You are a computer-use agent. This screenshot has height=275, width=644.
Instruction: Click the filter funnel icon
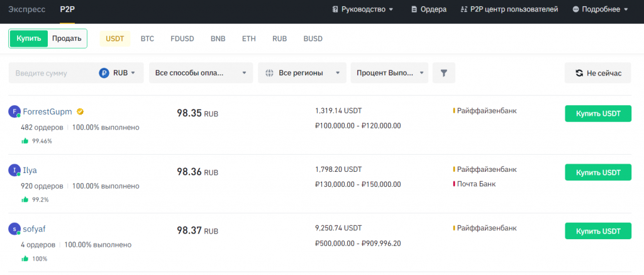(444, 73)
